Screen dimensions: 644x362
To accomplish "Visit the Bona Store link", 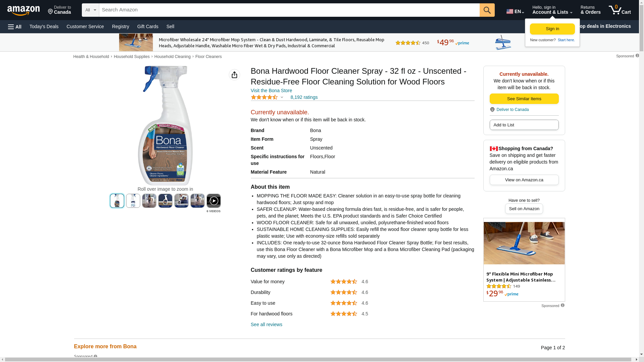I will coord(271,90).
